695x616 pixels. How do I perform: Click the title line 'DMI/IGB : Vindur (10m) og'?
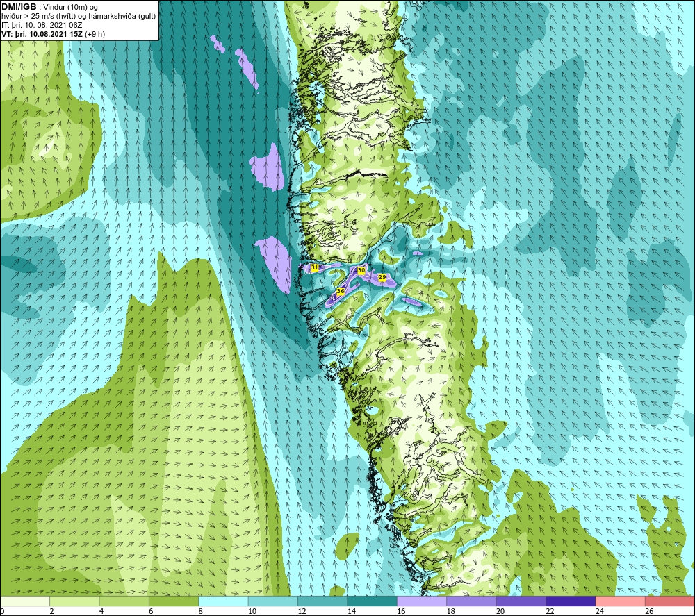coord(49,7)
